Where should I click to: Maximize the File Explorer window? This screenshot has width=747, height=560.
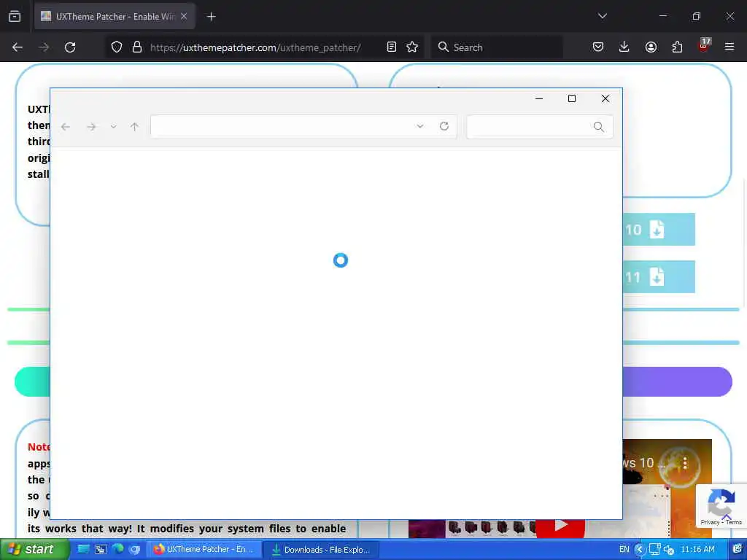572,98
